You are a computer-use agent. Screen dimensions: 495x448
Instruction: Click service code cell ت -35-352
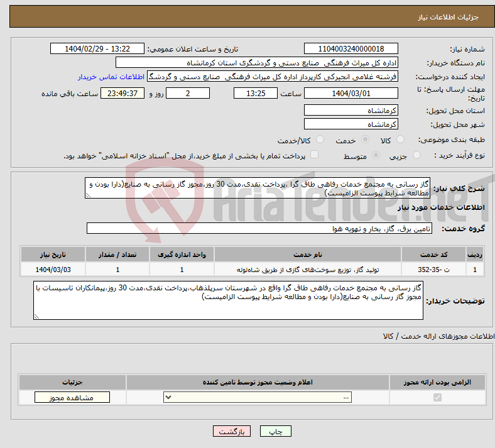434,270
